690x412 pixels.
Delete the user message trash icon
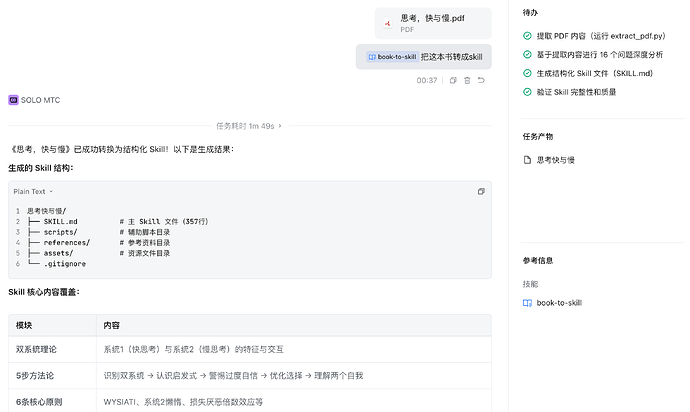467,80
